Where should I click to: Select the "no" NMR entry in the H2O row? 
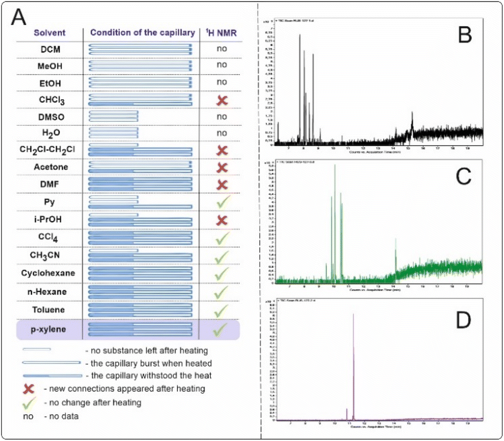222,133
